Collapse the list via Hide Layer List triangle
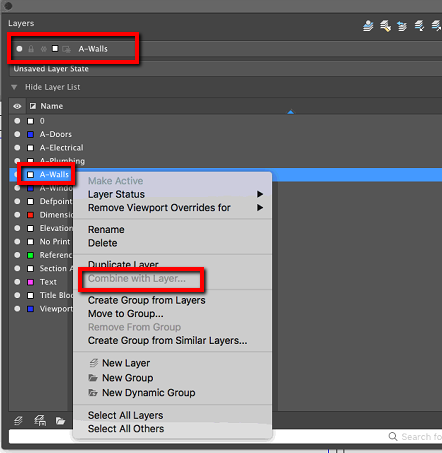 click(x=14, y=87)
